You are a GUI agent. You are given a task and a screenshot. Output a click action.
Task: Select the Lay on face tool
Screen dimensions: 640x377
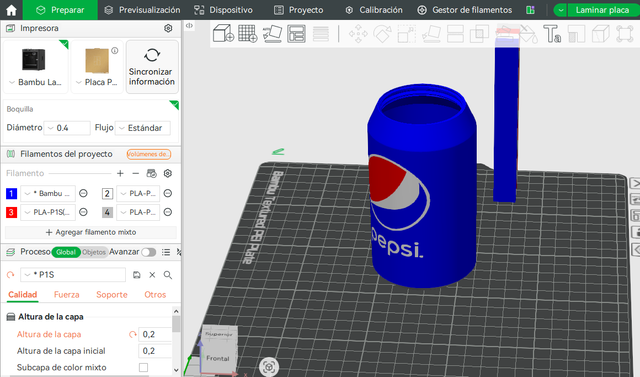pyautogui.click(x=431, y=33)
